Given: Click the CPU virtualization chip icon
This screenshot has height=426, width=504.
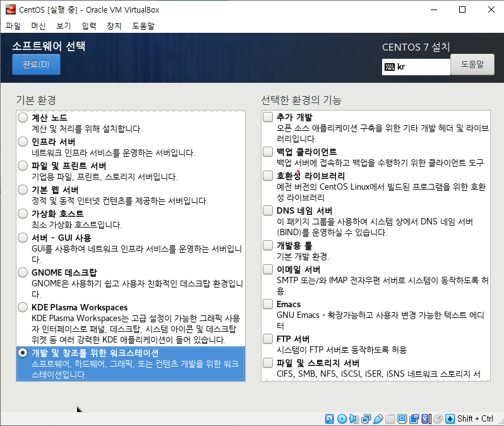Looking at the screenshot, I should click(x=426, y=418).
